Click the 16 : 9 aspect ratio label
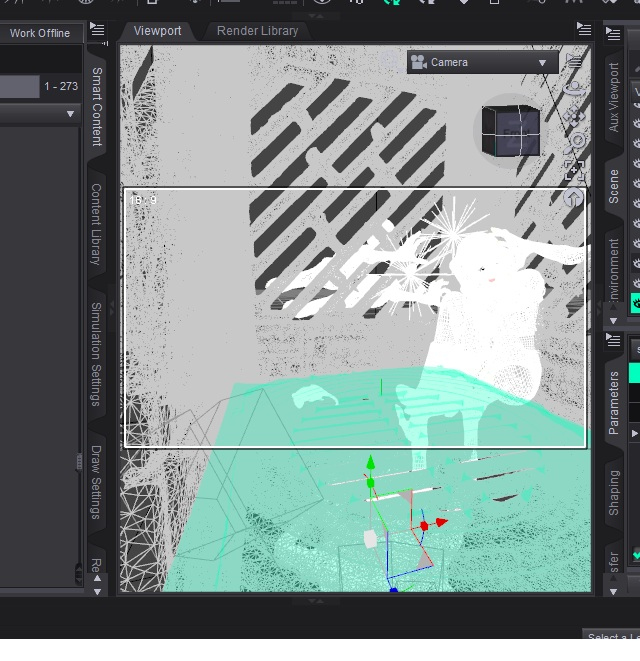This screenshot has width=640, height=661. point(143,200)
